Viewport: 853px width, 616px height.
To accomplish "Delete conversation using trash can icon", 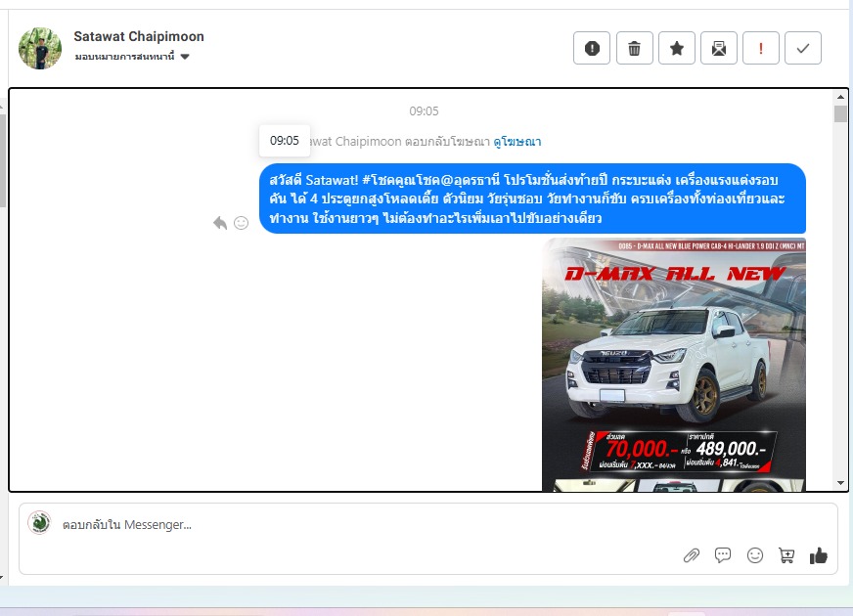I will [634, 48].
